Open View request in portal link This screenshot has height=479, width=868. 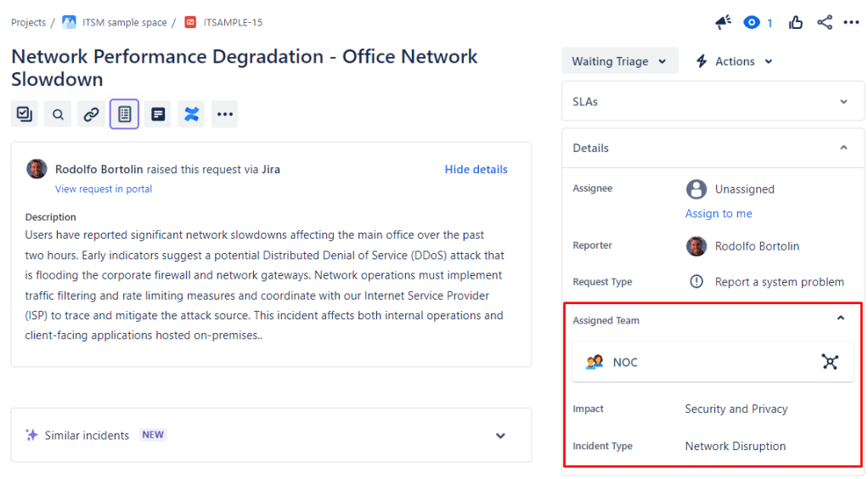tap(104, 189)
